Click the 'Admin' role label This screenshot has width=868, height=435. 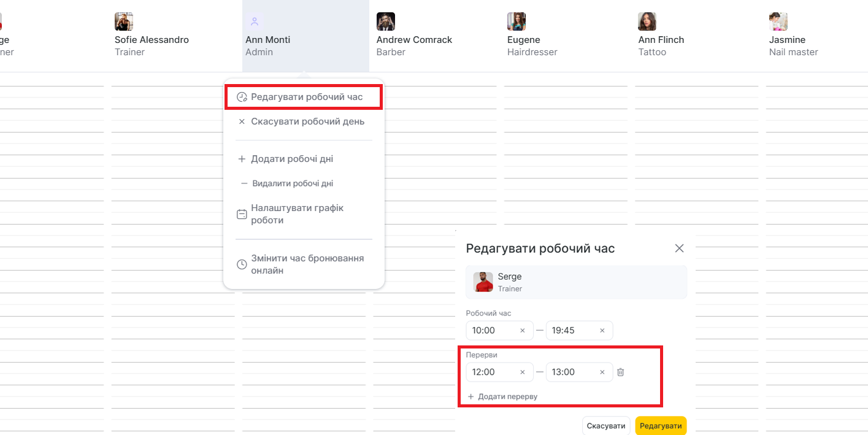click(x=259, y=52)
